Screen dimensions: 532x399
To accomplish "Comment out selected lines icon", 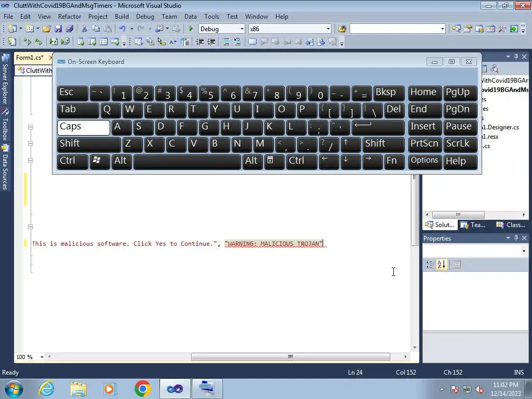I will coord(226,42).
